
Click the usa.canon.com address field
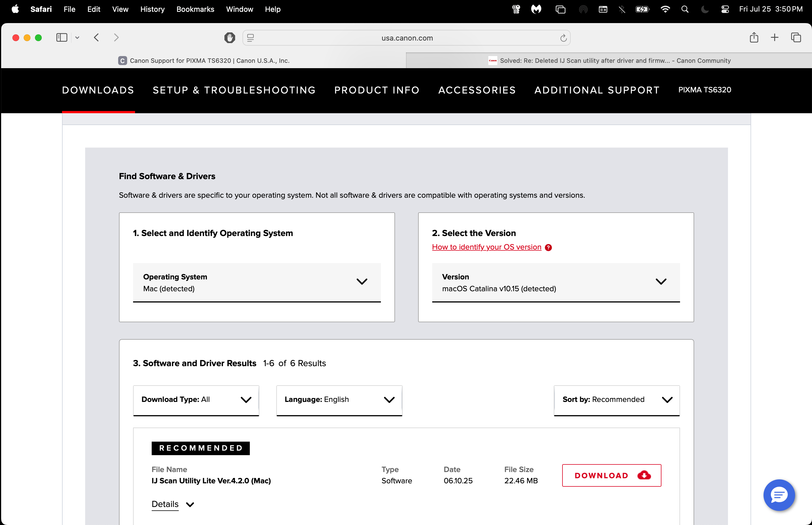tap(407, 38)
